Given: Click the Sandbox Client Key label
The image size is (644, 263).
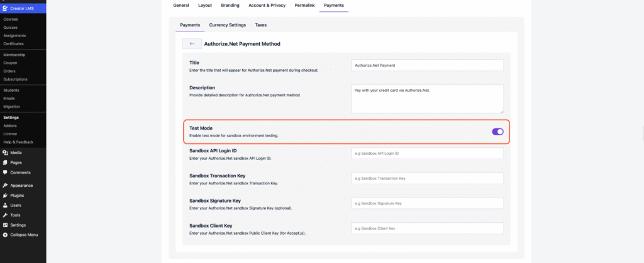Looking at the screenshot, I should (x=211, y=226).
